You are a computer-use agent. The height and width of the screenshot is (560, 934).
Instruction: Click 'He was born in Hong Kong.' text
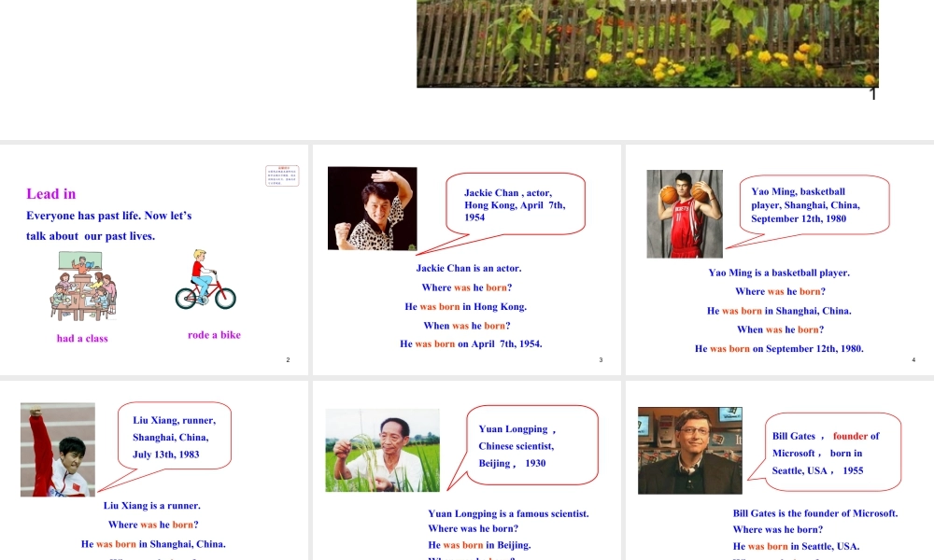point(465,306)
